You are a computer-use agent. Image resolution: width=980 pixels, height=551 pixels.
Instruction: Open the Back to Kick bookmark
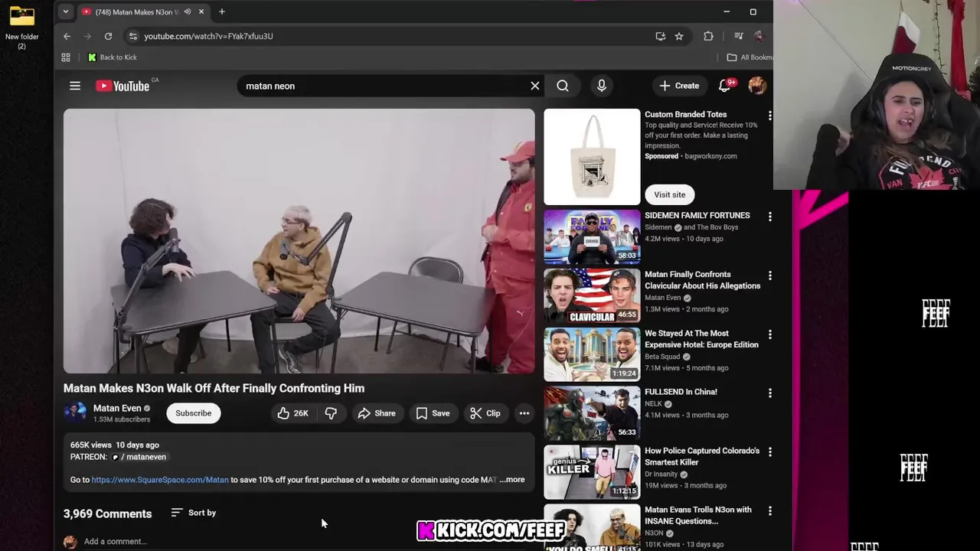tap(113, 57)
